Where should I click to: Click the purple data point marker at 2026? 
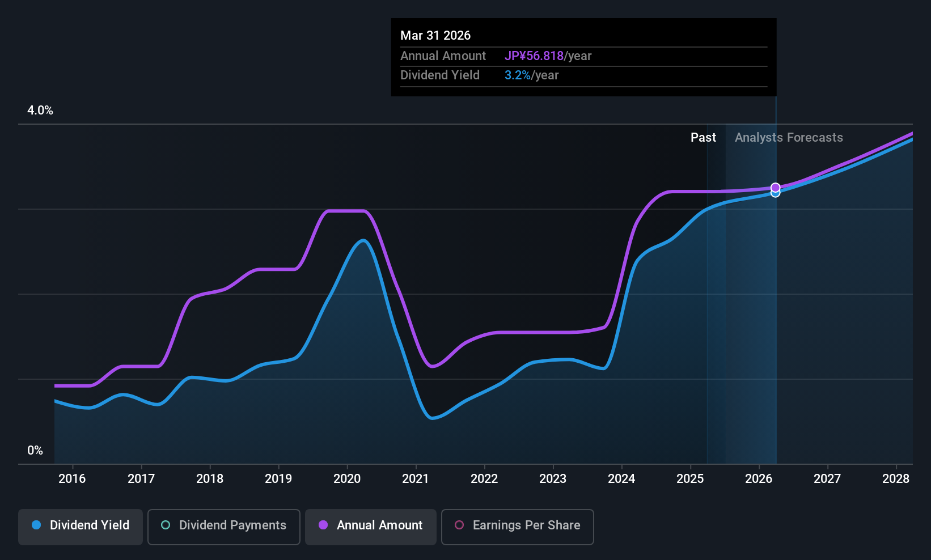[x=775, y=187]
